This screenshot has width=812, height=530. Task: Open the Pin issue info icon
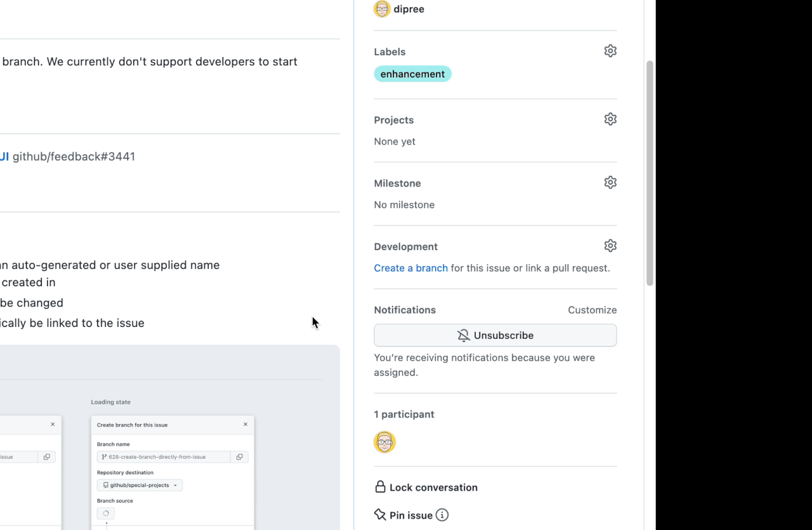442,515
